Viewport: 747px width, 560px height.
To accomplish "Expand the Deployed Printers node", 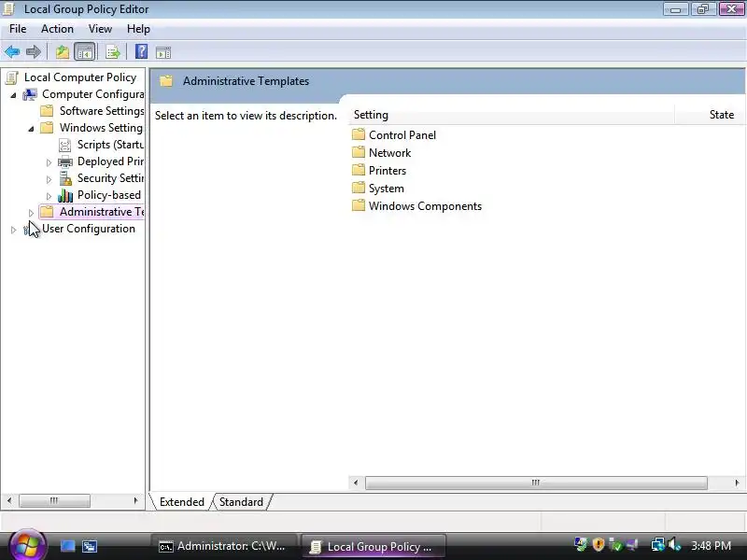I will click(x=49, y=162).
